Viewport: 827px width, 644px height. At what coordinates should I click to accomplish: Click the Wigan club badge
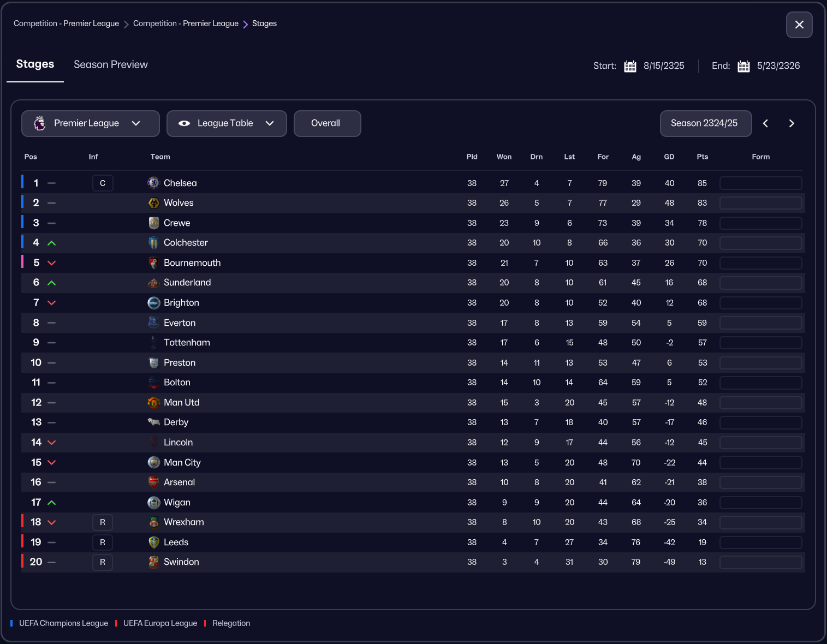(x=154, y=502)
